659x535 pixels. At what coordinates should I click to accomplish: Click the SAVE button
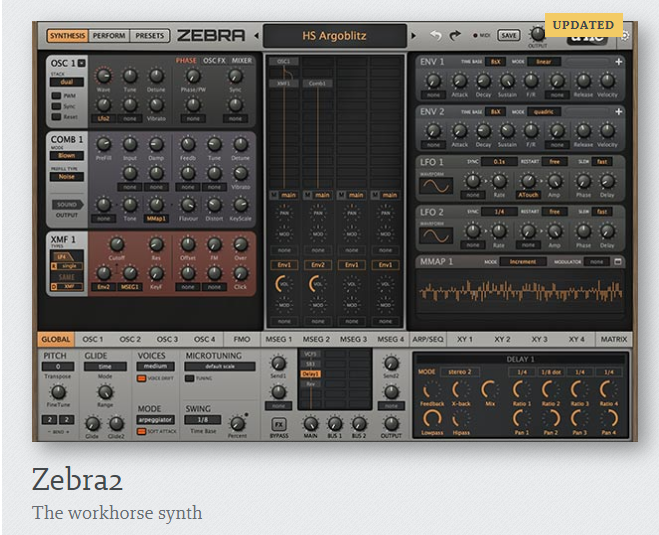(x=509, y=35)
